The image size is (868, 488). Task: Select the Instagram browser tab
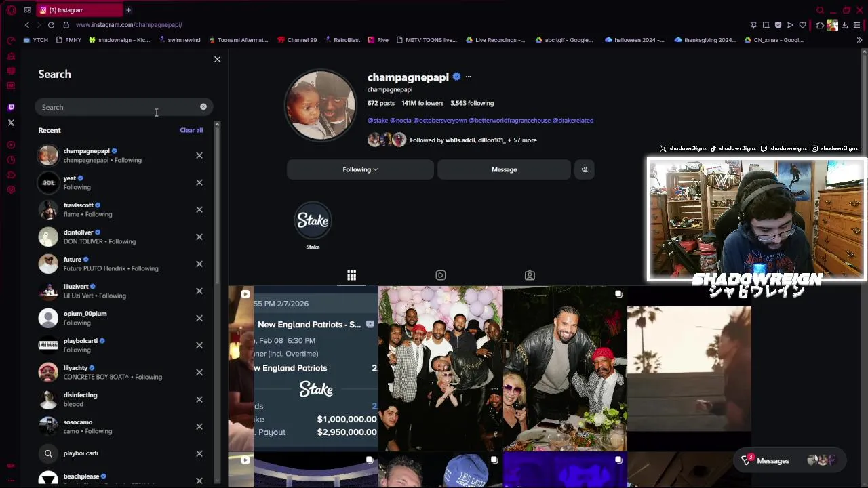(x=78, y=10)
